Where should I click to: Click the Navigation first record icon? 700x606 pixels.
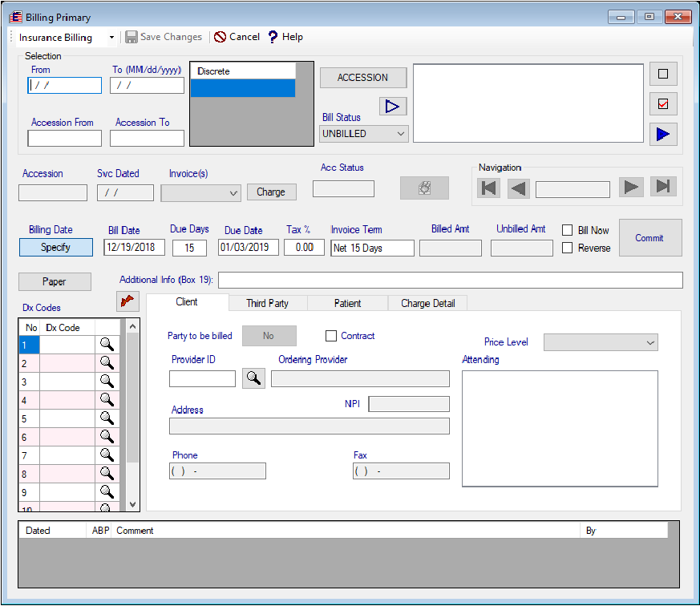click(488, 188)
